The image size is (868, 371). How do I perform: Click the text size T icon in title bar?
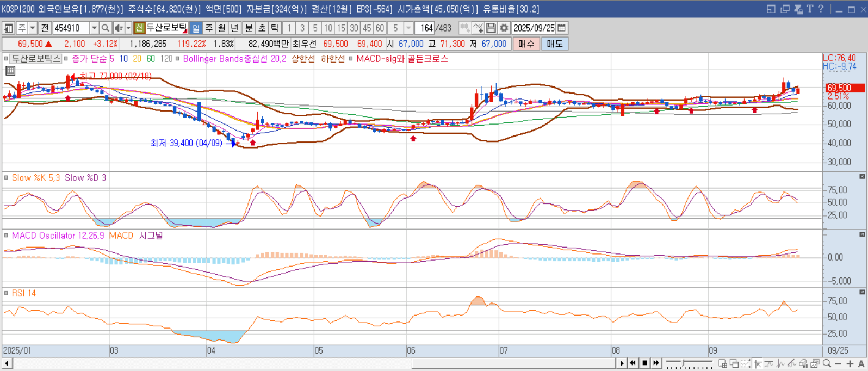810,9
